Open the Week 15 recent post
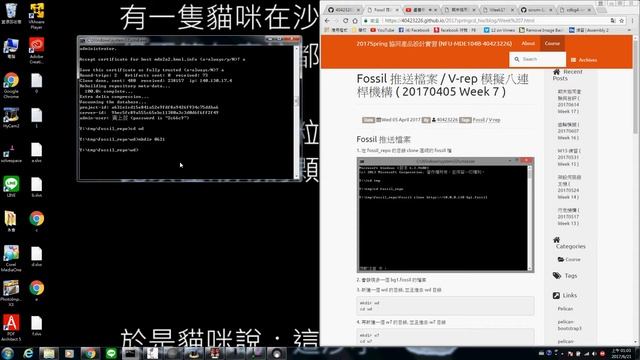This screenshot has width=640, height=360. point(568,157)
